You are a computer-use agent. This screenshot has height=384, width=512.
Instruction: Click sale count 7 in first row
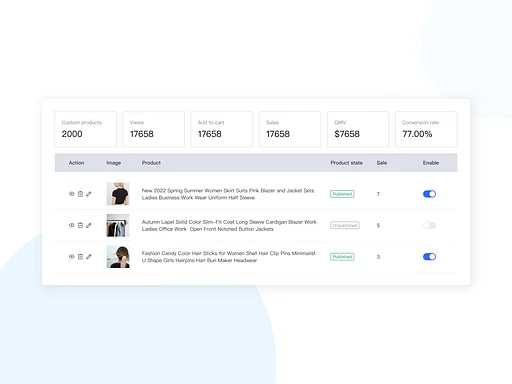pos(378,194)
